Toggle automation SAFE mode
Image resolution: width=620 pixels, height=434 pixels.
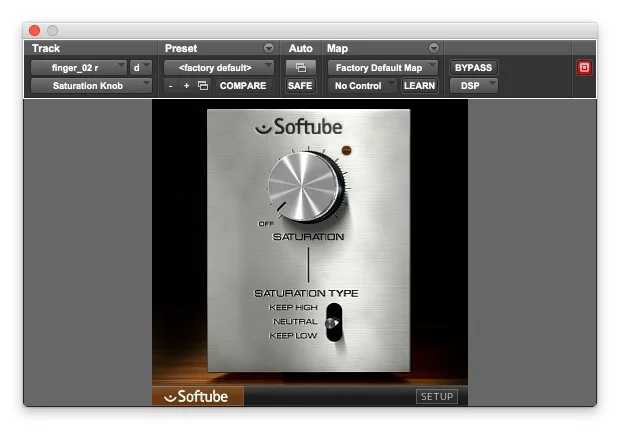300,86
